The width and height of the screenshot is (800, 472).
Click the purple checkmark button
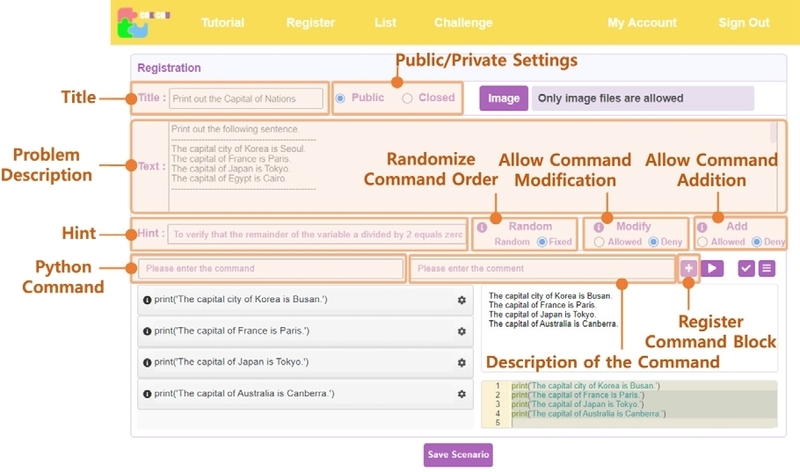coord(746,268)
